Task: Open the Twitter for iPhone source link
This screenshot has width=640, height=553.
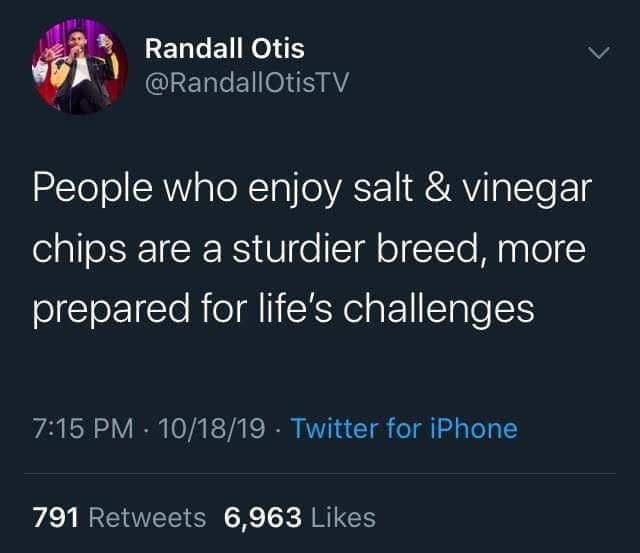Action: click(404, 429)
